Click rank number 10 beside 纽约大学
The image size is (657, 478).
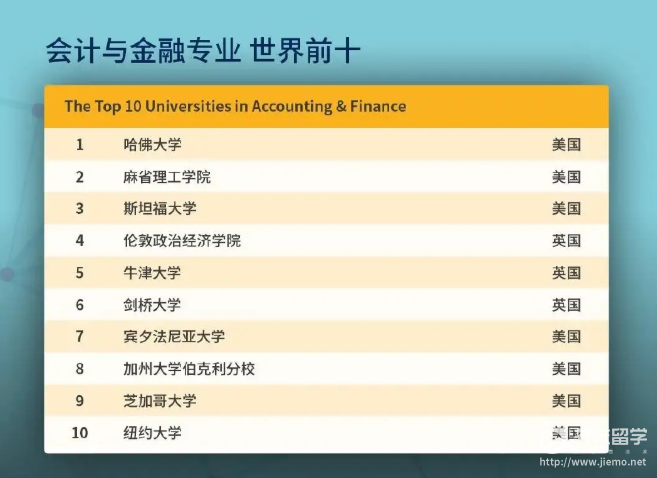click(x=80, y=433)
